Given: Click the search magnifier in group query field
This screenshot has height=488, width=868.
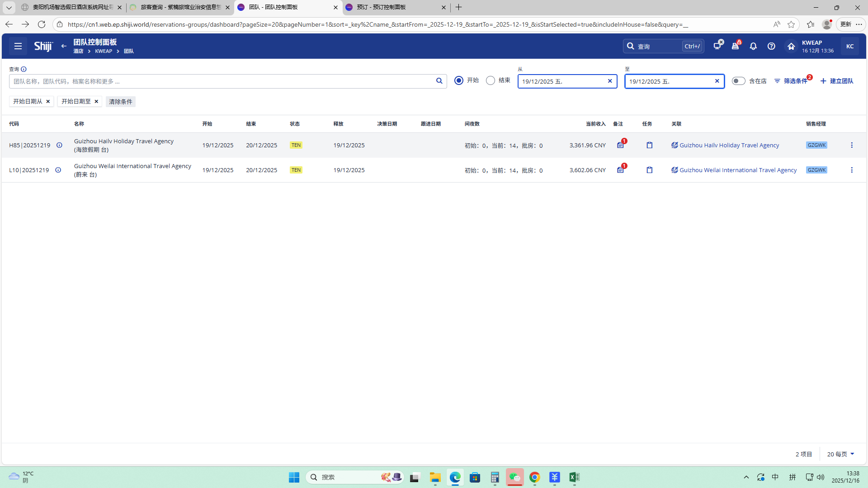Looking at the screenshot, I should point(439,81).
